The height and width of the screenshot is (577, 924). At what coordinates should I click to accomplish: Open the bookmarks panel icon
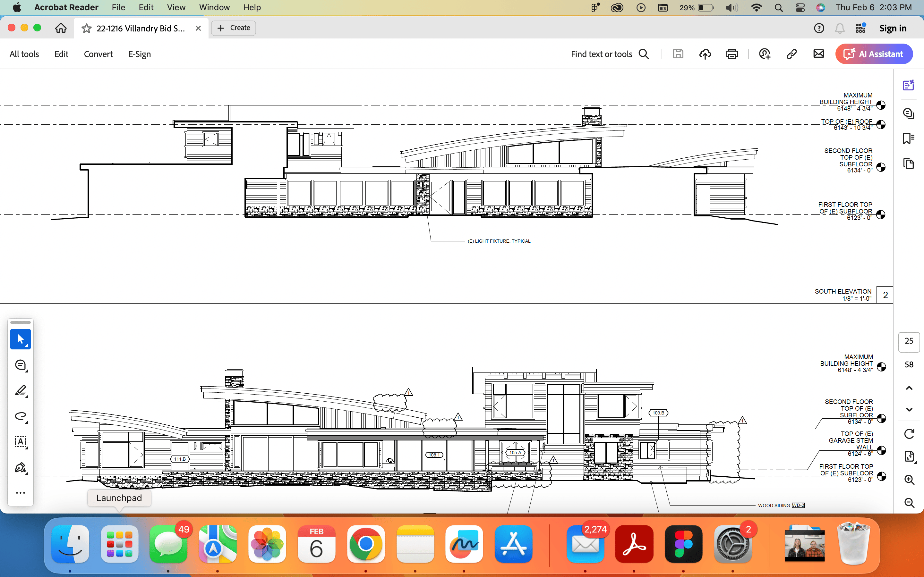coord(908,138)
